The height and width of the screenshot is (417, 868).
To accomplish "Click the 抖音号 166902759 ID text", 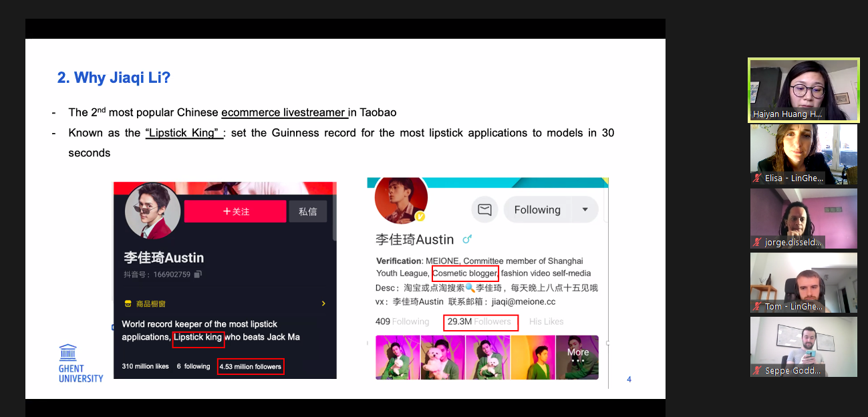I will click(157, 274).
